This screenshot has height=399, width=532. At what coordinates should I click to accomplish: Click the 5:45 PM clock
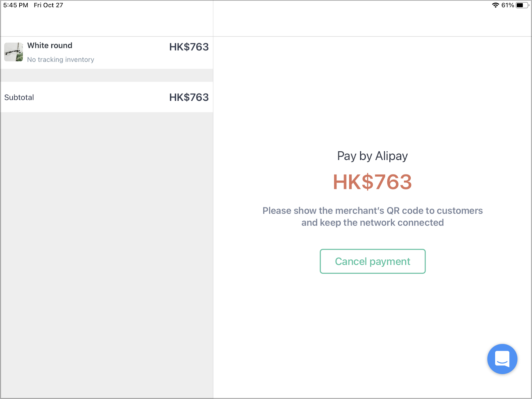(16, 5)
